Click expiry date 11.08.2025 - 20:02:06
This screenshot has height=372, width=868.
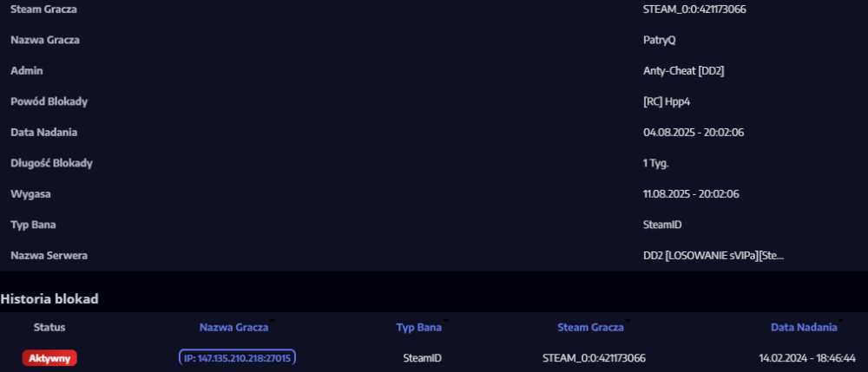click(691, 194)
